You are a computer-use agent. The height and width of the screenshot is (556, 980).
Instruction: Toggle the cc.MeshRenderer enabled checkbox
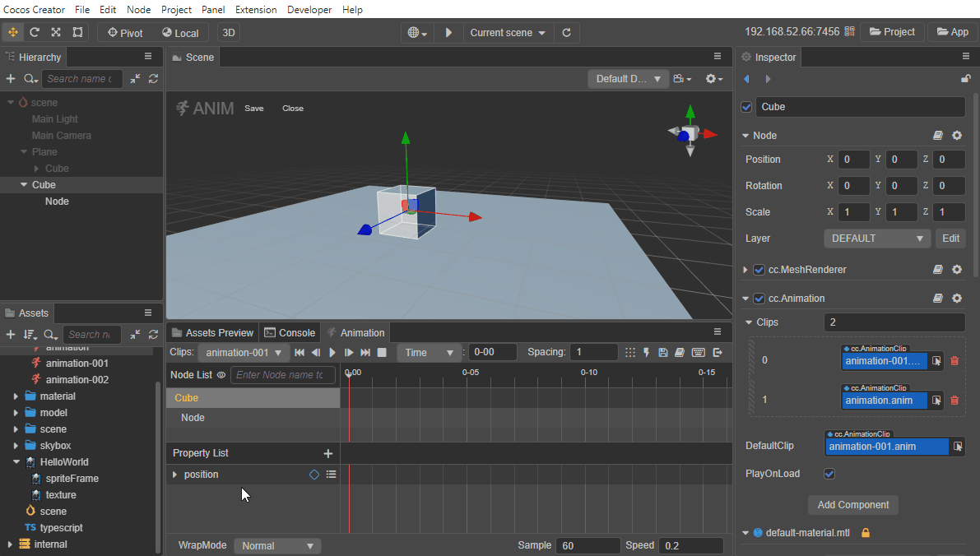point(759,270)
